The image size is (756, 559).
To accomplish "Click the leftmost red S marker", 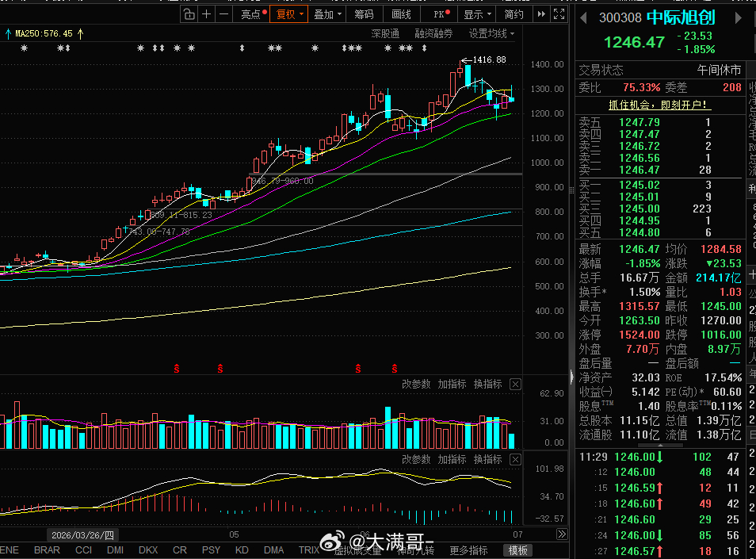I will pos(177,369).
